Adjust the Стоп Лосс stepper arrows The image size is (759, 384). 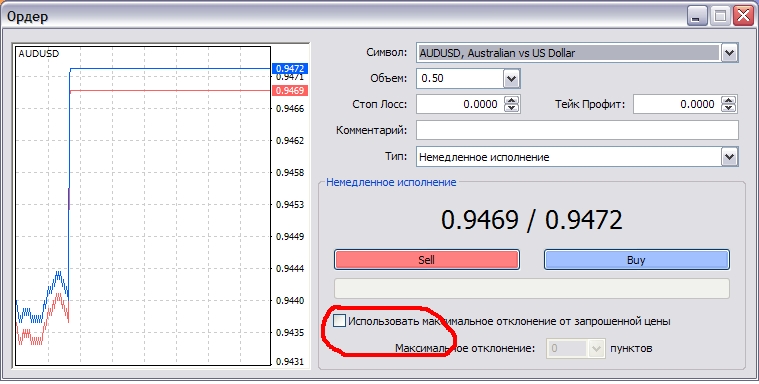coord(512,104)
